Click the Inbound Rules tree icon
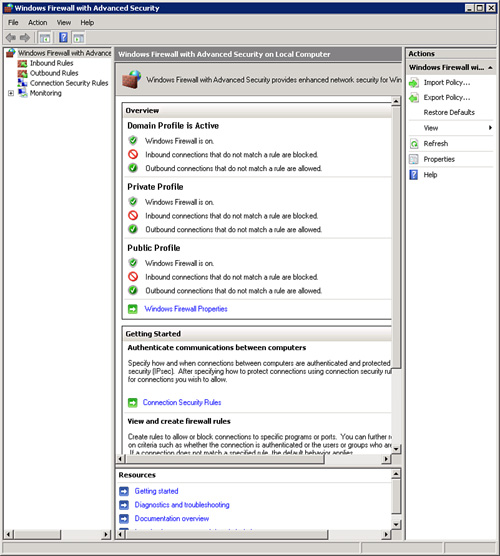500x556 pixels. click(22, 63)
